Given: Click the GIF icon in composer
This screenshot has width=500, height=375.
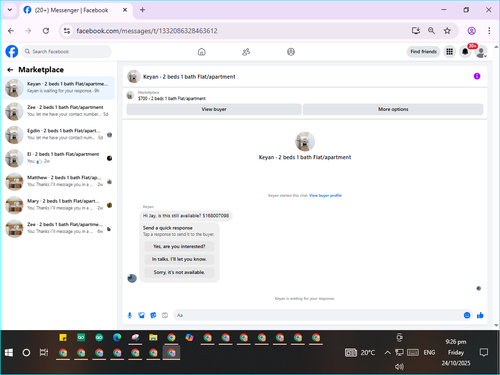Looking at the screenshot, I should point(165,315).
